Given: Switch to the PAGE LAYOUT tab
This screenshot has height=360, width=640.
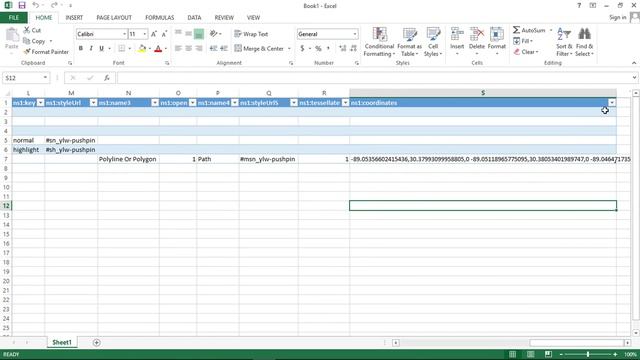Looking at the screenshot, I should (114, 18).
